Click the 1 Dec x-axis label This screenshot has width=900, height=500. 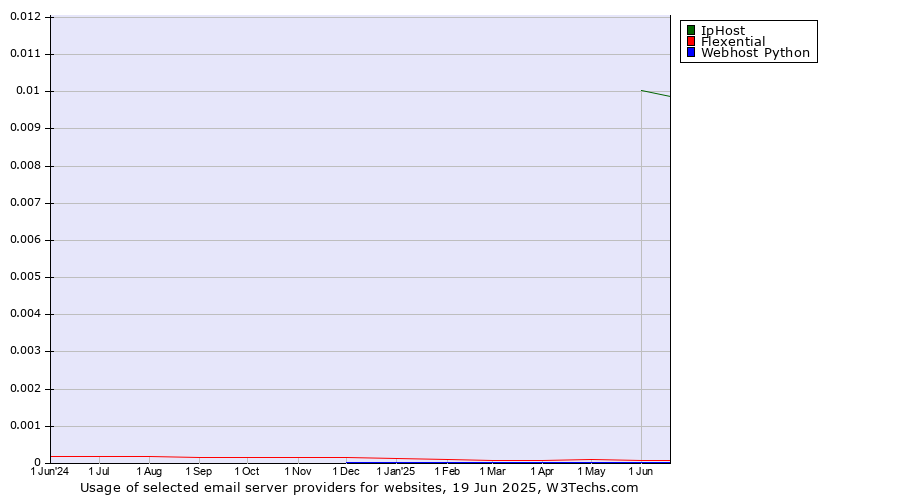[346, 471]
